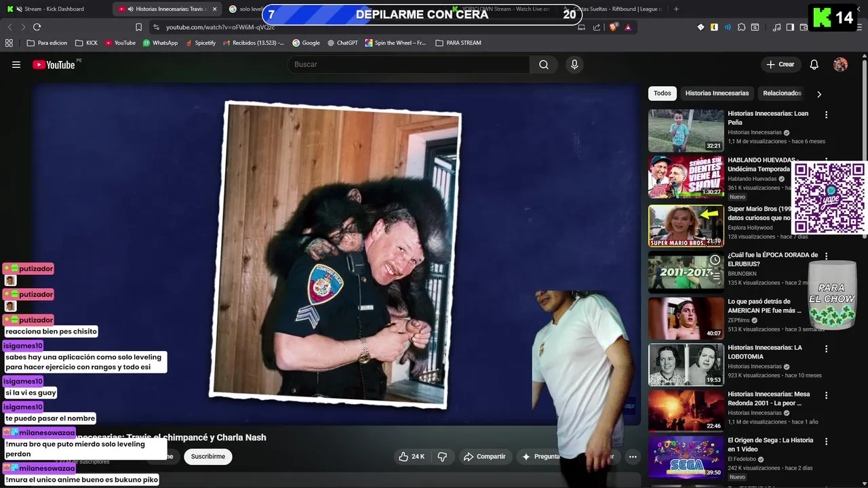Open options menu for Loan Peña video

tap(826, 115)
